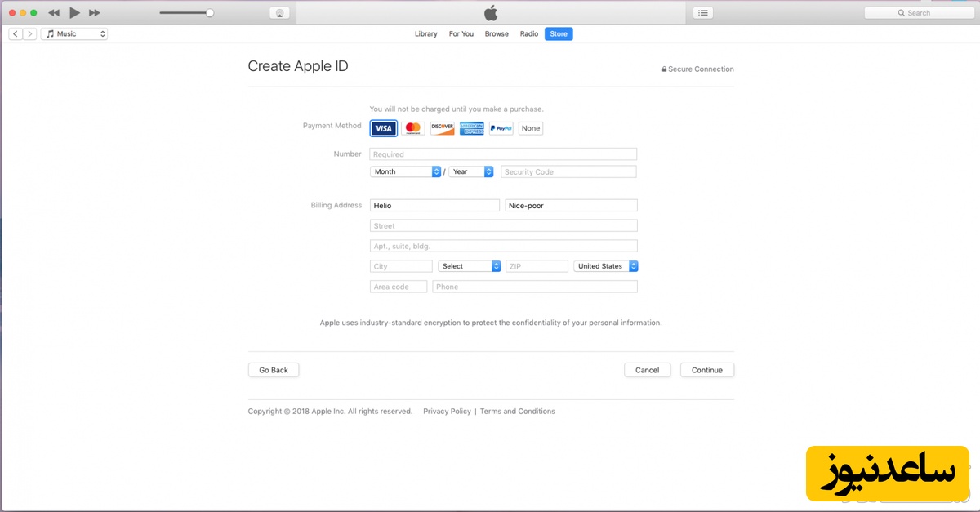Open the Privacy Policy link

[x=447, y=412]
